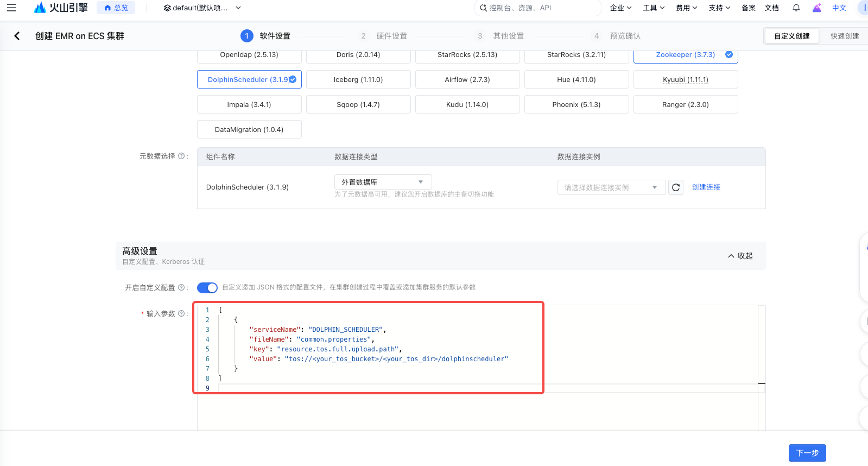Image resolution: width=868 pixels, height=466 pixels.
Task: Toggle off the 开启自定义配置 switch
Action: pos(207,287)
